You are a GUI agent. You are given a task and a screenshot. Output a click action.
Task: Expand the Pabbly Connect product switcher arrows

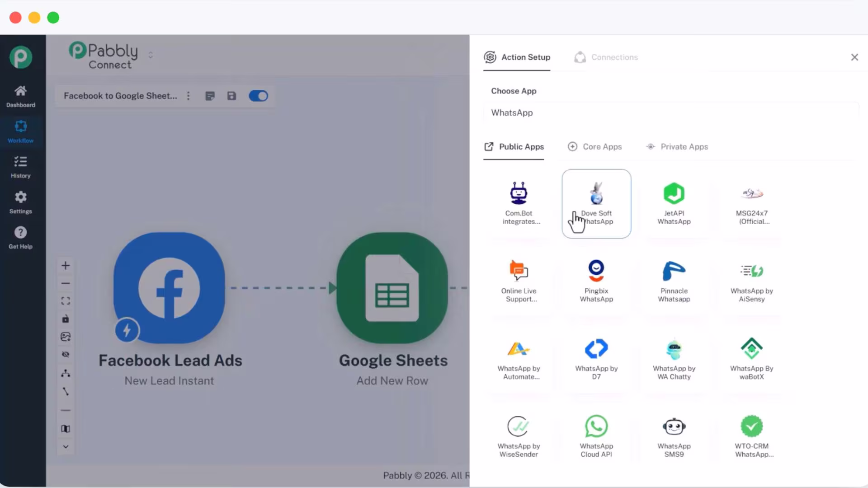pos(151,55)
